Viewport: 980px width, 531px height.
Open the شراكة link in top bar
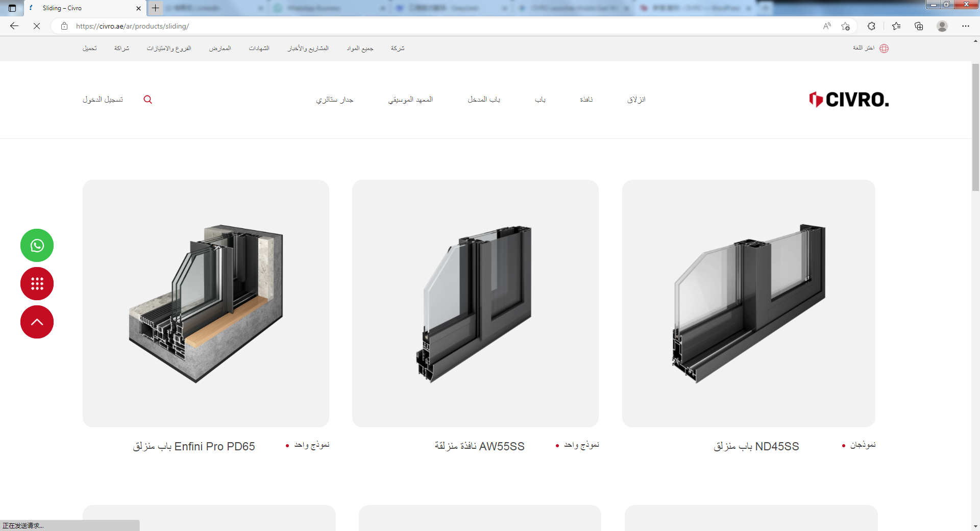(121, 49)
